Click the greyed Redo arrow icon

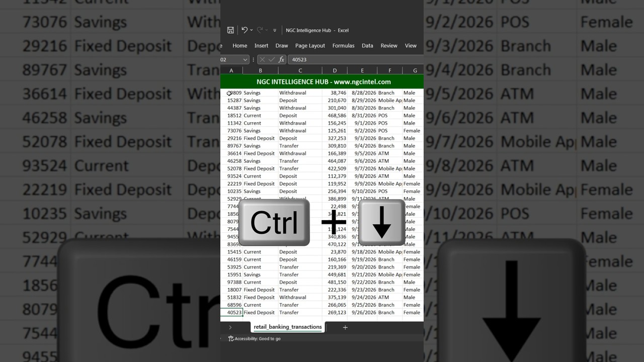(260, 30)
